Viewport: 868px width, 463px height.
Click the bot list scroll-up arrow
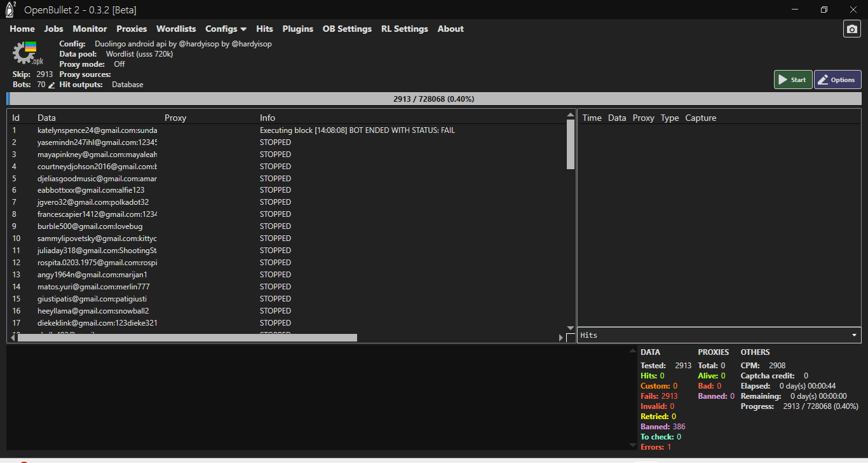tap(570, 115)
